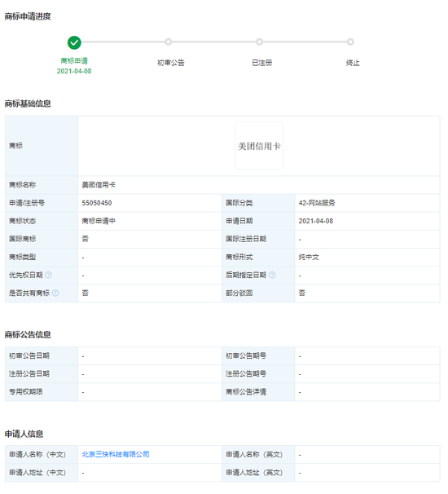Click the 申请/注册号 label cell
This screenshot has height=494, width=448.
pyautogui.click(x=42, y=203)
